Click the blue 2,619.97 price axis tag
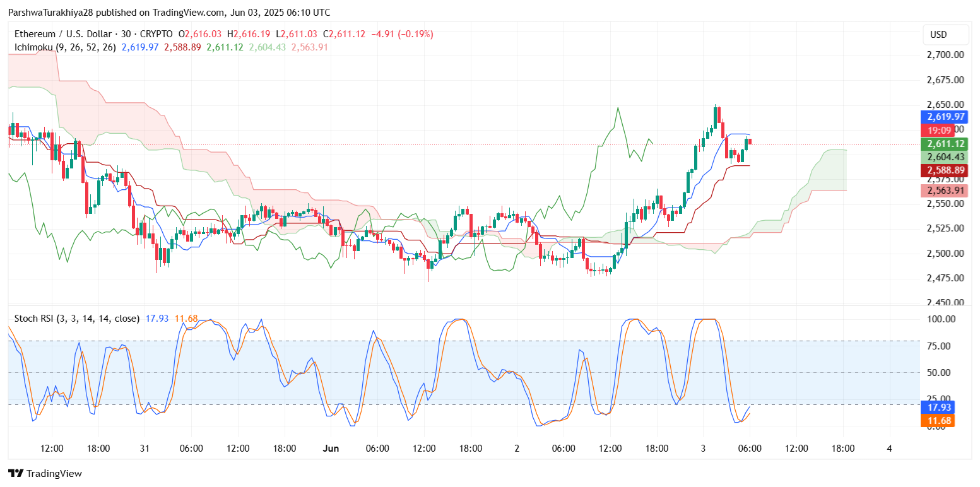The width and height of the screenshot is (980, 487). pos(945,117)
